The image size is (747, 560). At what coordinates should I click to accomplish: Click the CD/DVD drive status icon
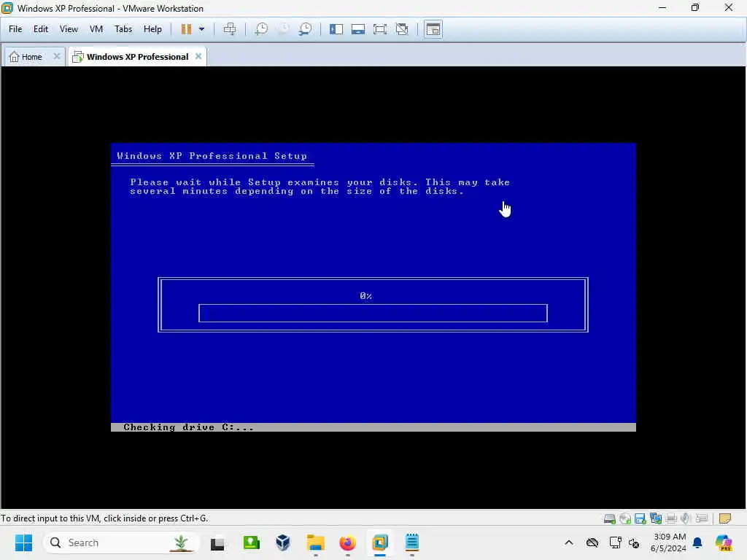pyautogui.click(x=625, y=518)
